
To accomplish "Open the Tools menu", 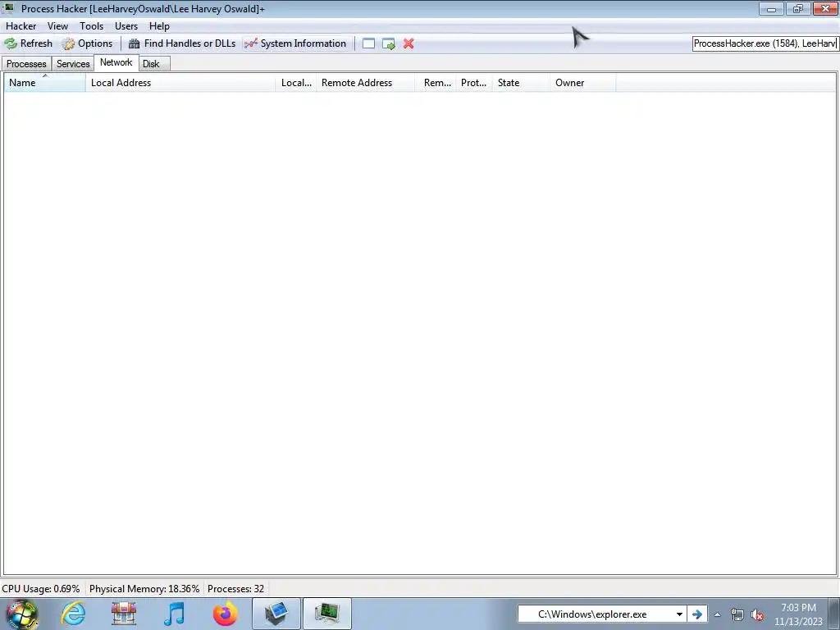I will coord(91,25).
